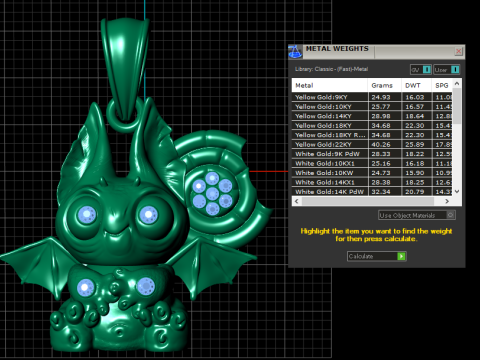Viewport: 480px width, 360px height.
Task: Click the metal list scroll up arrow
Action: 457,83
